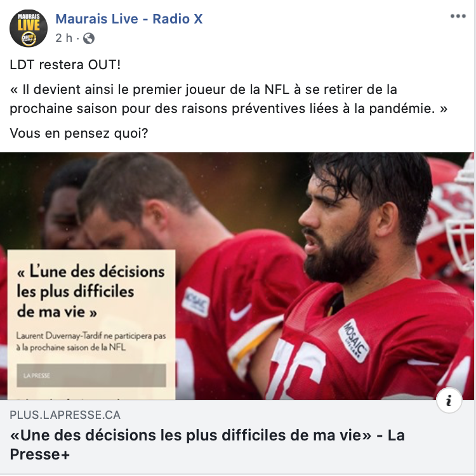Click the info icon on the link preview
This screenshot has width=476, height=476.
[449, 400]
